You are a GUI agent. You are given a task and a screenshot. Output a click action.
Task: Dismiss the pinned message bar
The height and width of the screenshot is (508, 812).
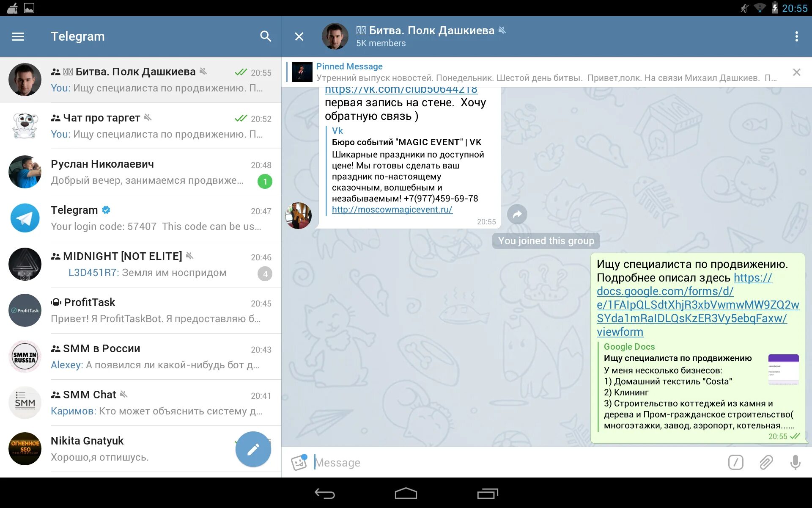click(796, 72)
